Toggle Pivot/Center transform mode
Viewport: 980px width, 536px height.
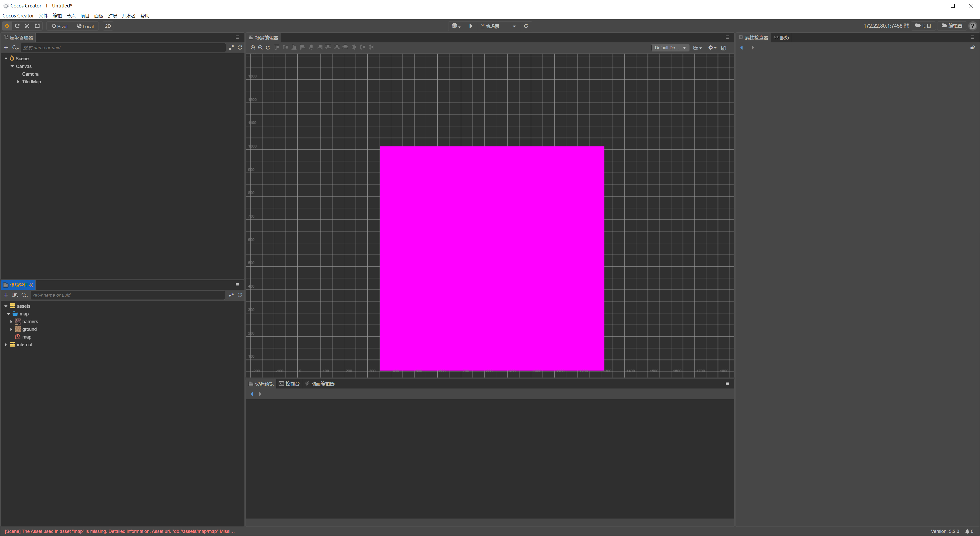pyautogui.click(x=60, y=26)
